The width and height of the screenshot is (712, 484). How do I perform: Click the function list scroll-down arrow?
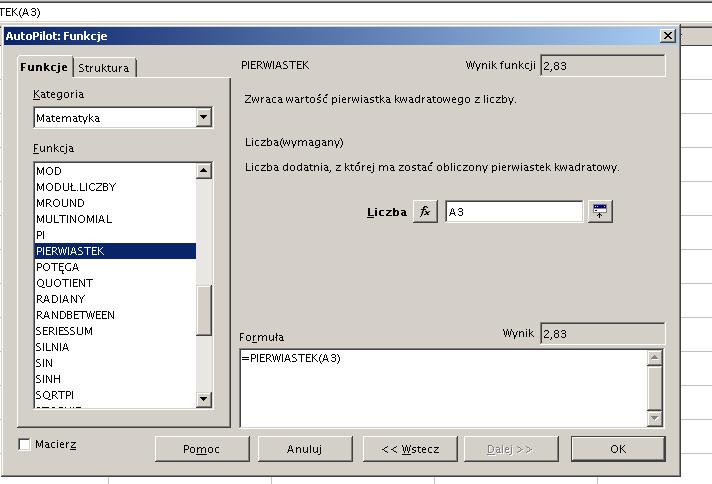click(x=203, y=399)
